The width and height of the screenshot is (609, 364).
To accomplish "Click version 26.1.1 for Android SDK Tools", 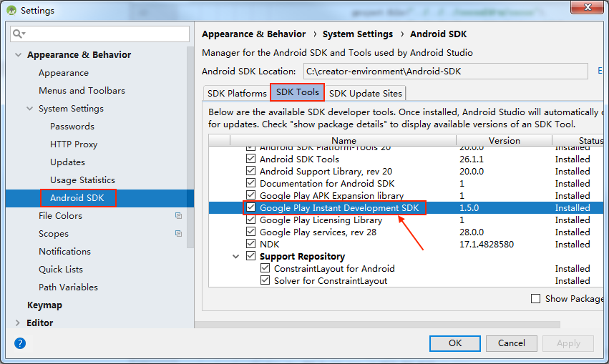I will pos(472,159).
